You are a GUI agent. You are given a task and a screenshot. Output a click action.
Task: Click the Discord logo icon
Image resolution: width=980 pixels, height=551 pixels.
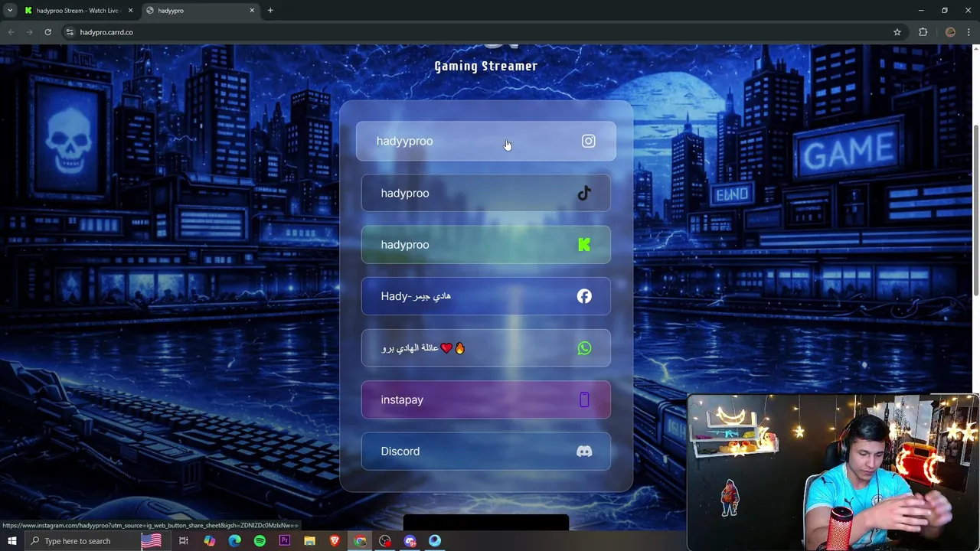pos(584,452)
